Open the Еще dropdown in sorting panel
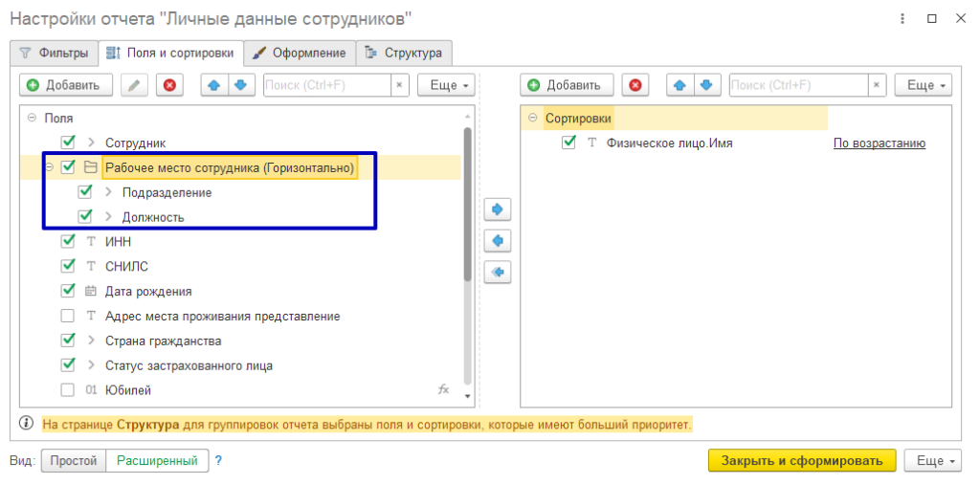 924,85
